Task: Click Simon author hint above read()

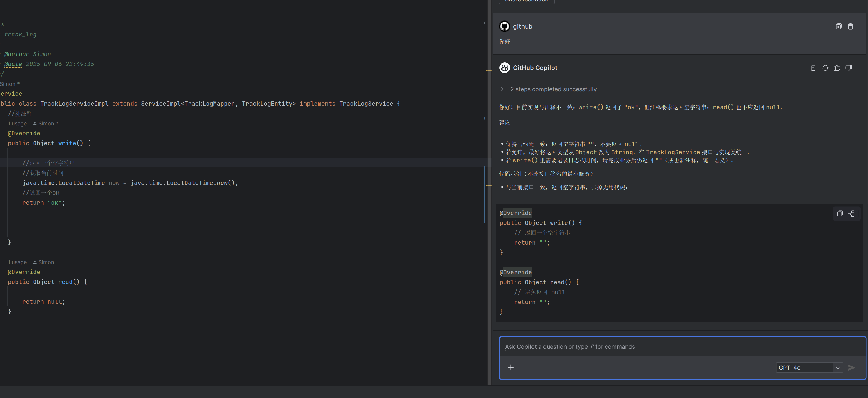Action: (44, 262)
